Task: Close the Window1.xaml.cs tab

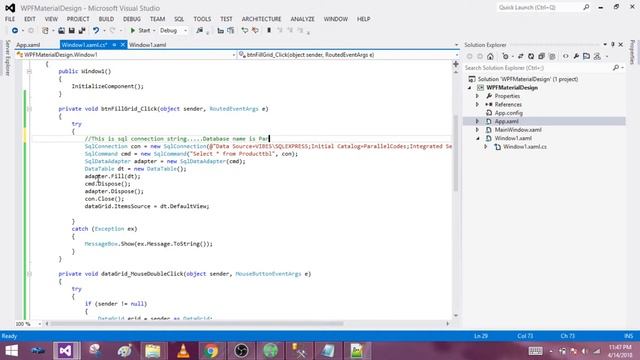Action: coord(122,45)
